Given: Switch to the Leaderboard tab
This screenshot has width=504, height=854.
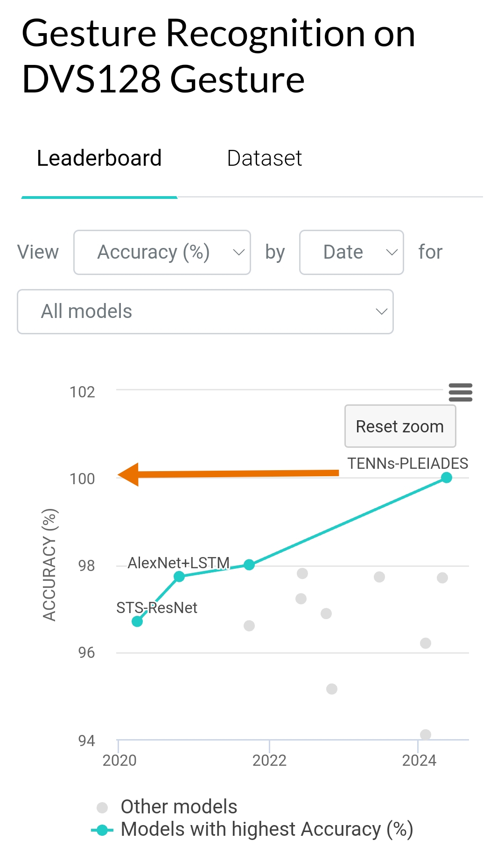Looking at the screenshot, I should (99, 158).
